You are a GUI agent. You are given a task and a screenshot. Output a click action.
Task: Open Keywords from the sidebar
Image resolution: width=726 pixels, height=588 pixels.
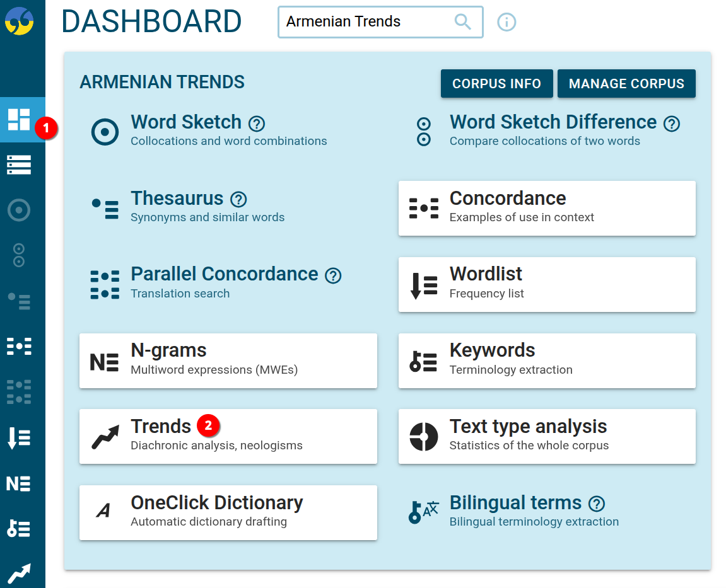click(19, 529)
